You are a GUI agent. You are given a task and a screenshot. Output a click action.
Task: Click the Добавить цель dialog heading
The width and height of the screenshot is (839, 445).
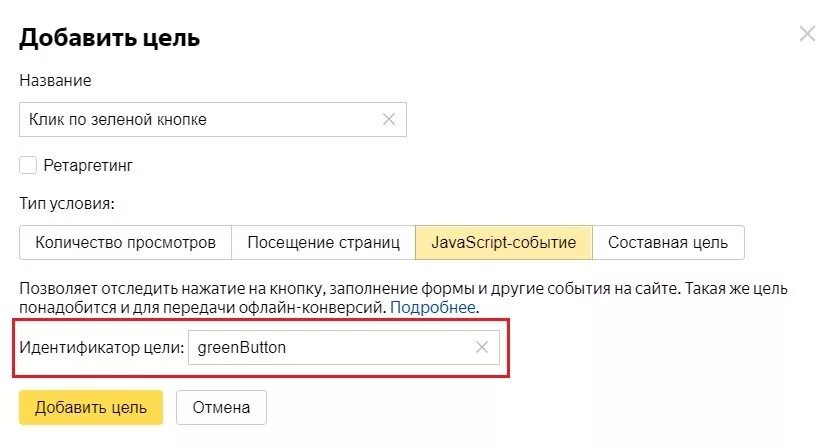pyautogui.click(x=110, y=38)
